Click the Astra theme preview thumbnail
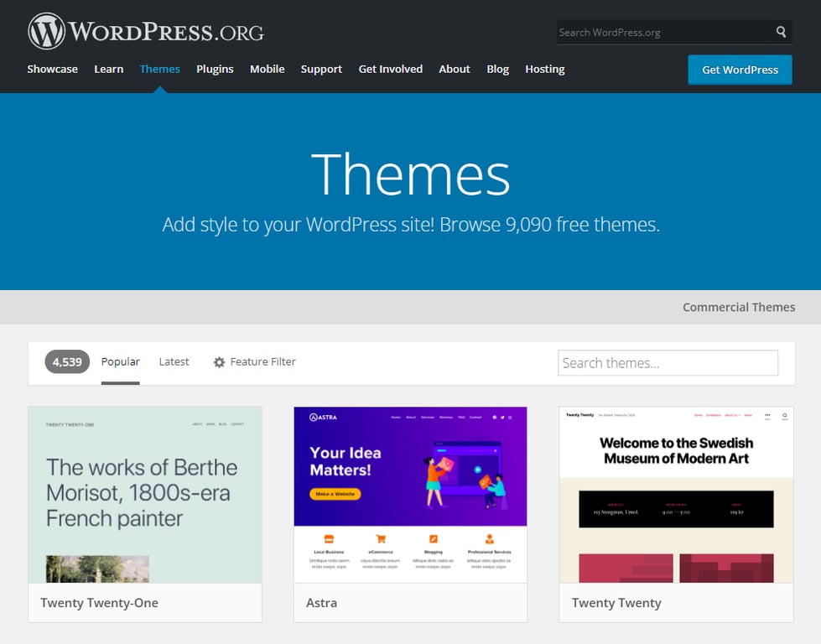The width and height of the screenshot is (821, 644). click(x=409, y=493)
